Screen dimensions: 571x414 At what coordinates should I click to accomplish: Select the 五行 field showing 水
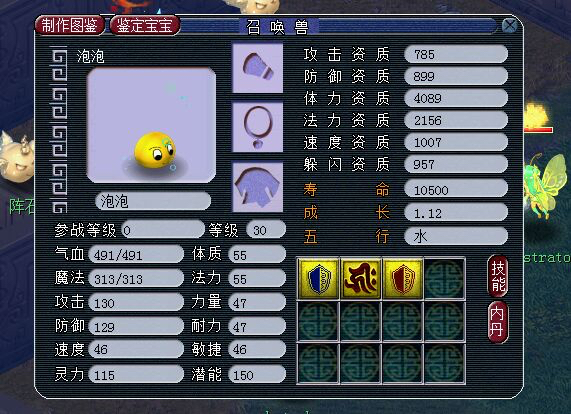coord(456,236)
